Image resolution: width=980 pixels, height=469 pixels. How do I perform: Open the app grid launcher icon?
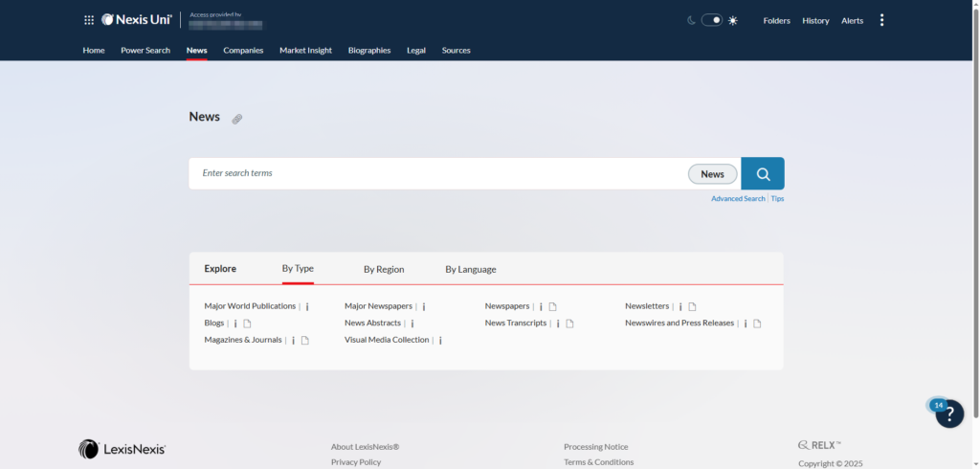click(89, 20)
